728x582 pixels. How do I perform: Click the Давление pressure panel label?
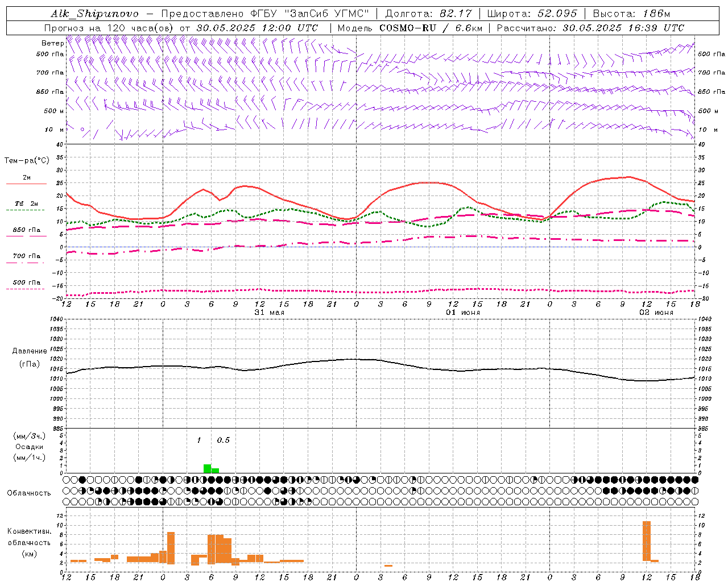pos(29,351)
